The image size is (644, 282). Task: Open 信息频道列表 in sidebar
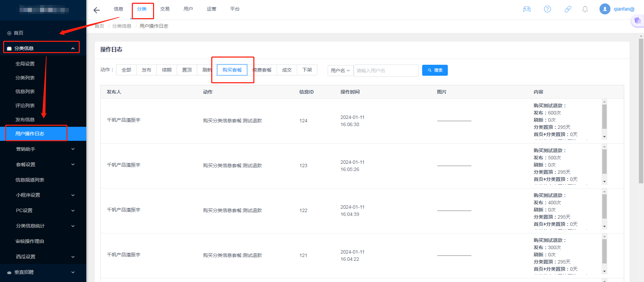pos(30,180)
